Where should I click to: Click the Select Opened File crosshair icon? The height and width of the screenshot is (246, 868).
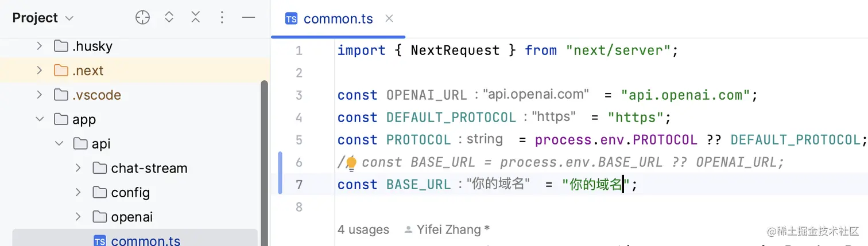click(x=142, y=18)
